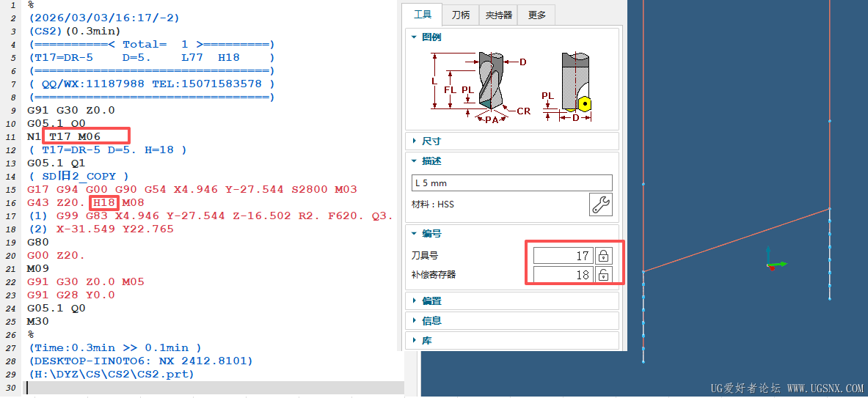Click the 补偿寄存器 value field 18
This screenshot has height=398, width=868.
pyautogui.click(x=563, y=275)
